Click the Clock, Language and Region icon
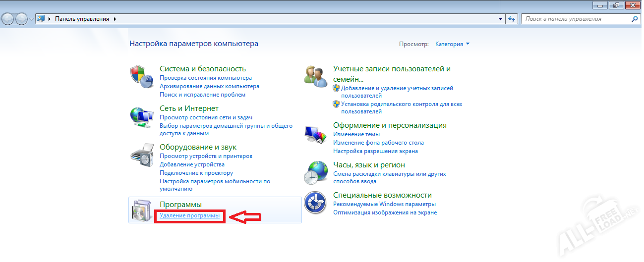This screenshot has height=262, width=644. [316, 173]
